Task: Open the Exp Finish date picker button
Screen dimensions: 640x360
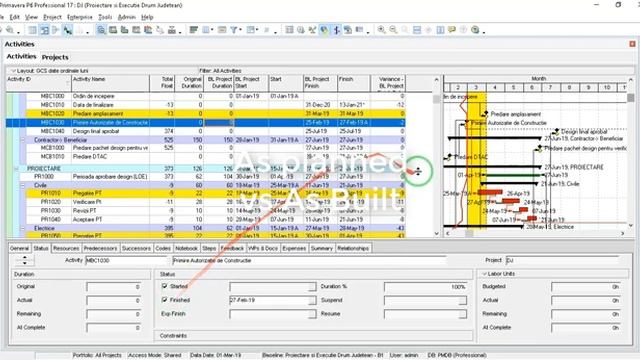Action: 312,314
